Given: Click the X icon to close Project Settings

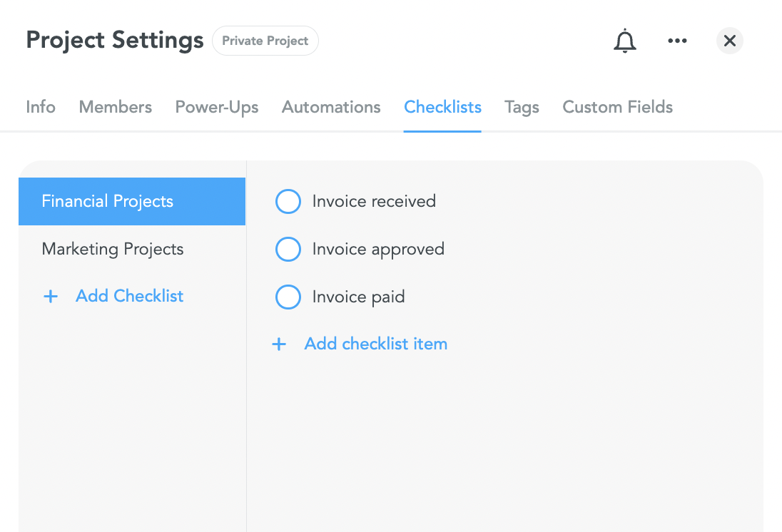Looking at the screenshot, I should pyautogui.click(x=729, y=41).
